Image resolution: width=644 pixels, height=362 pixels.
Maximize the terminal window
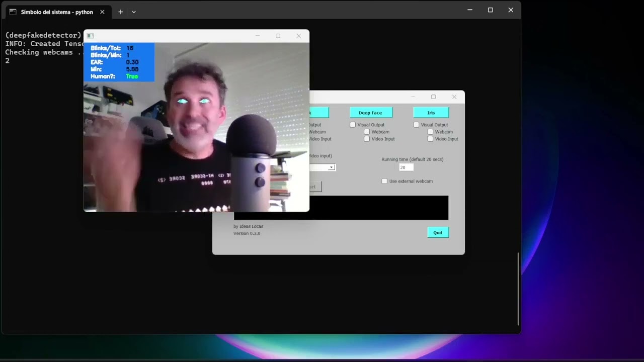490,10
